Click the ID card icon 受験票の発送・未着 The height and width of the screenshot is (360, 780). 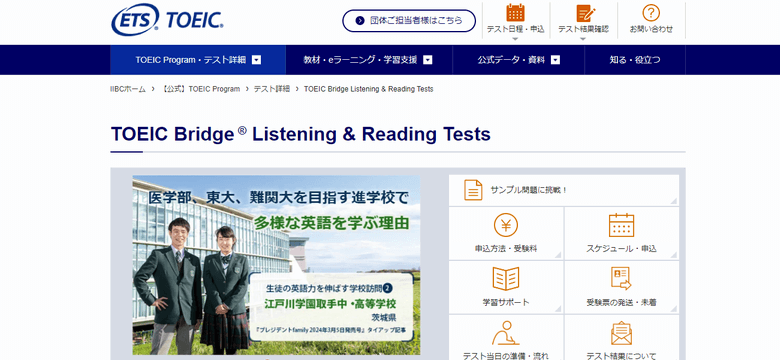pos(621,278)
